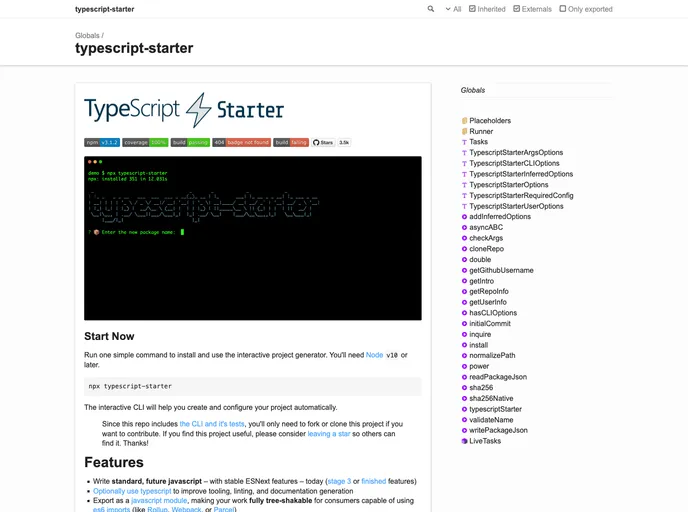Click the addInferredOptions function icon
Image resolution: width=688 pixels, height=512 pixels.
(x=464, y=217)
